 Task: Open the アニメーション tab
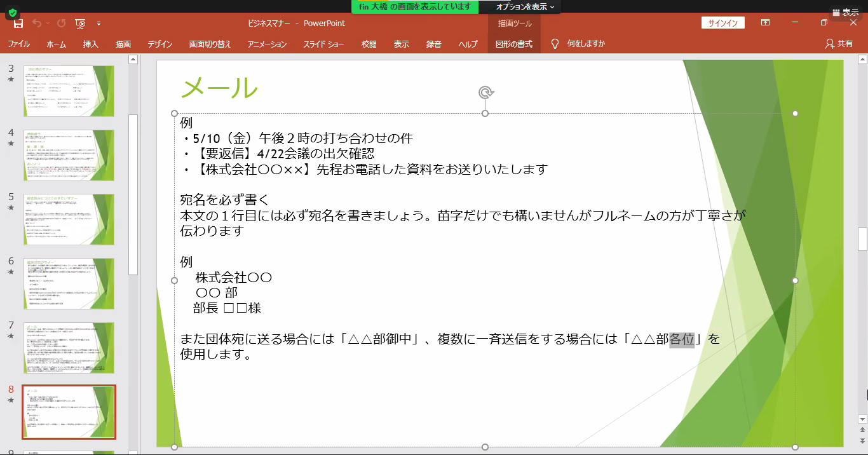[x=267, y=44]
